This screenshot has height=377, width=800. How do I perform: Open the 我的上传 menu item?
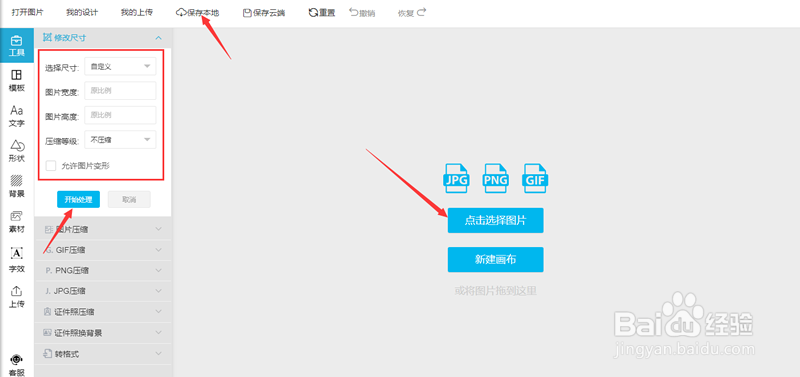136,13
